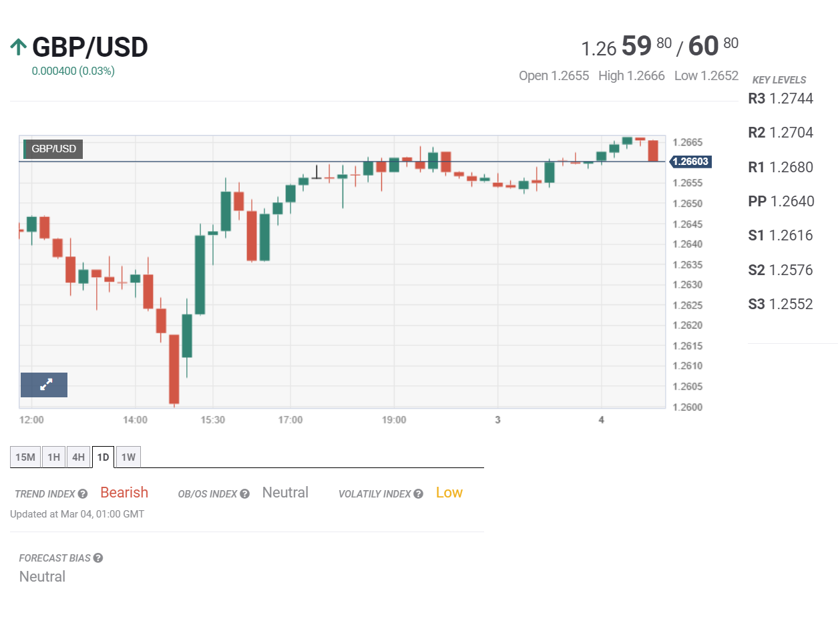Click the fullscreen expand chart icon

click(44, 385)
